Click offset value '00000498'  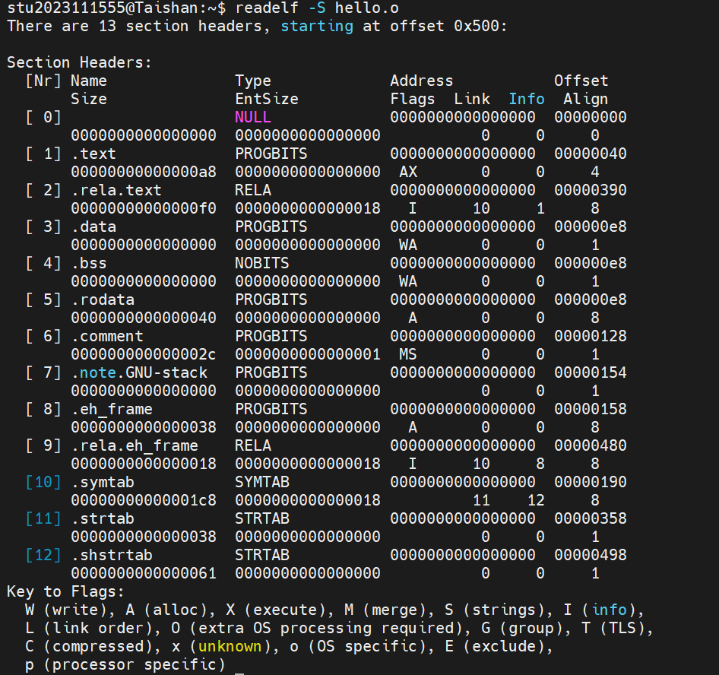590,555
